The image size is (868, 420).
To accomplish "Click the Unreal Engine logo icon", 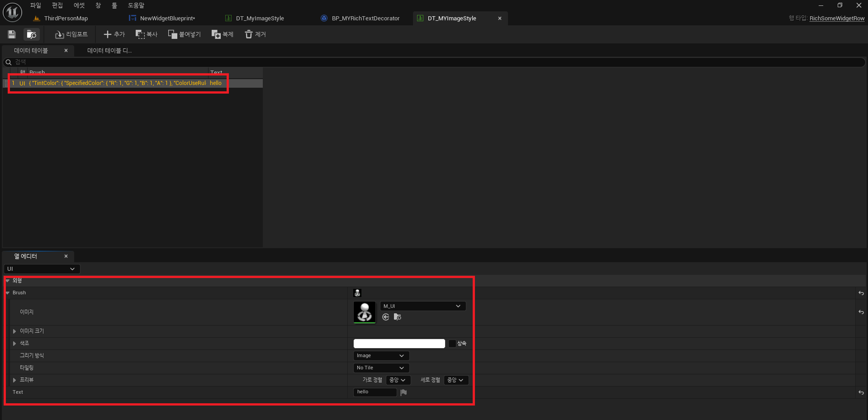I will point(12,12).
